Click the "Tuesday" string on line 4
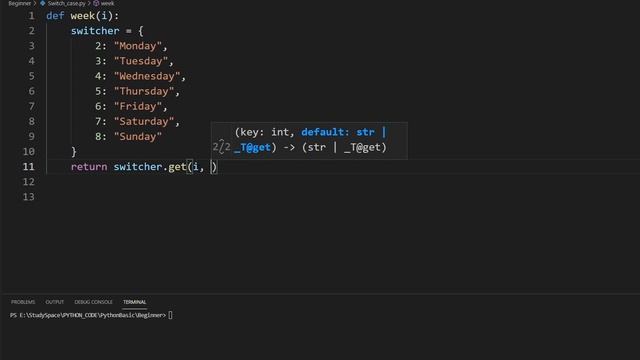Image resolution: width=640 pixels, height=360 pixels. point(141,61)
